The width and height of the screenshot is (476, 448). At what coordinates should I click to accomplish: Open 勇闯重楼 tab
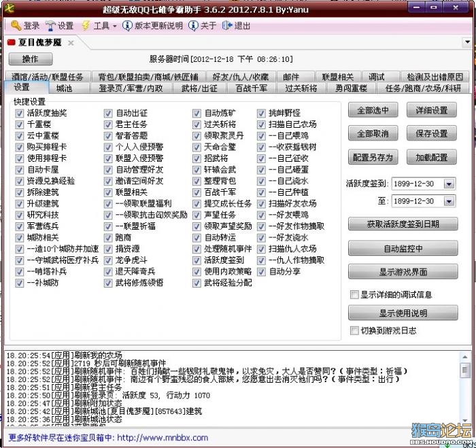click(x=352, y=88)
